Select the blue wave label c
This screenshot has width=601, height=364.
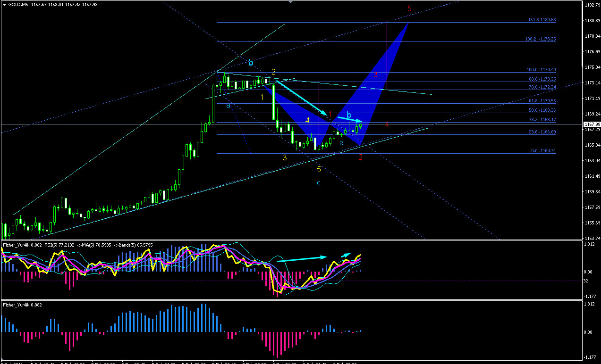tap(319, 183)
